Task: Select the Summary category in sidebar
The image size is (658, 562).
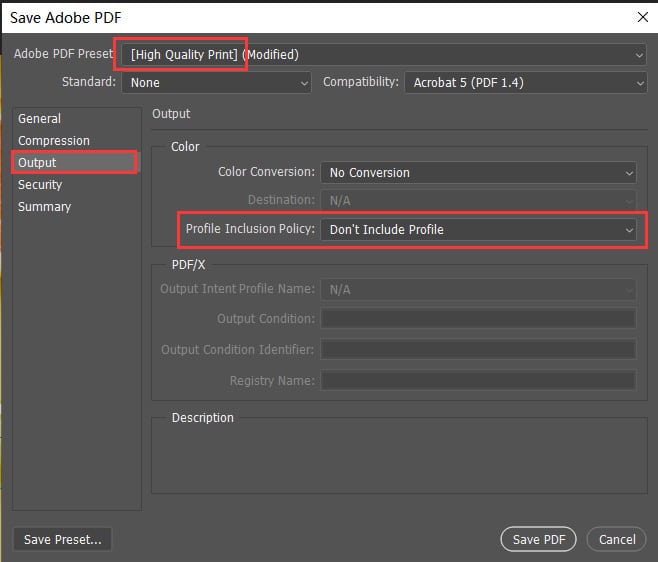Action: (76, 207)
